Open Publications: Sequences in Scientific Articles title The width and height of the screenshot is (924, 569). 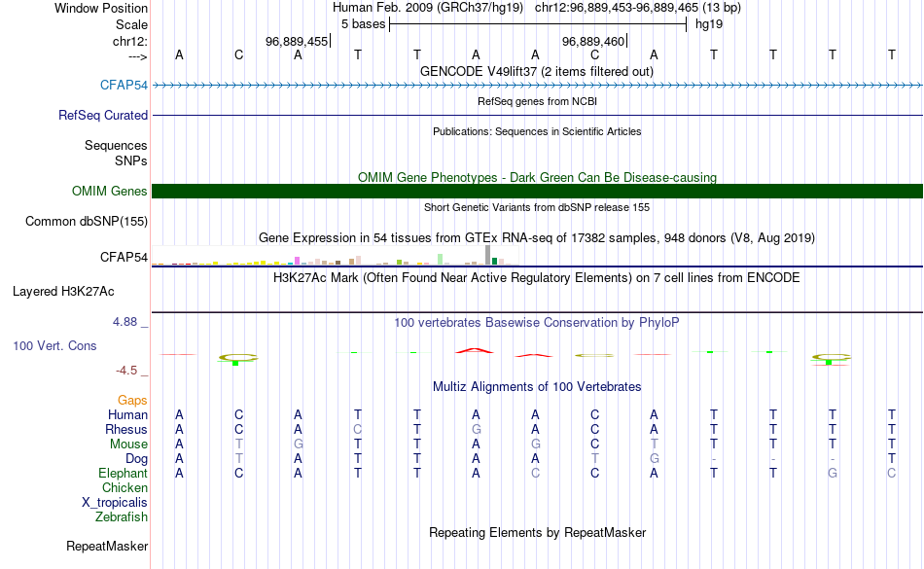tap(537, 131)
